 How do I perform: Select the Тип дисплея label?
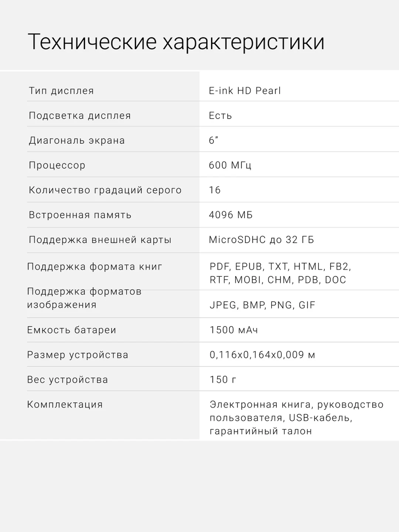[61, 91]
